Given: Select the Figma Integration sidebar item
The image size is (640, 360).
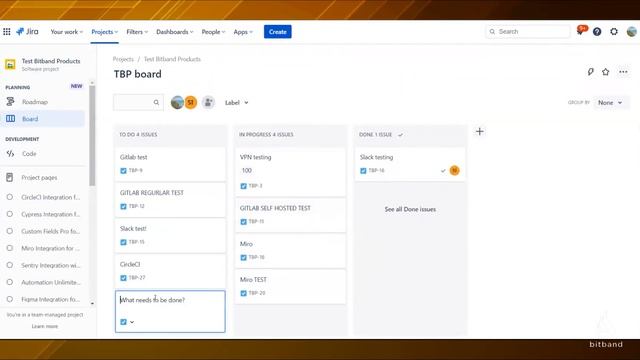Looking at the screenshot, I should 44,299.
